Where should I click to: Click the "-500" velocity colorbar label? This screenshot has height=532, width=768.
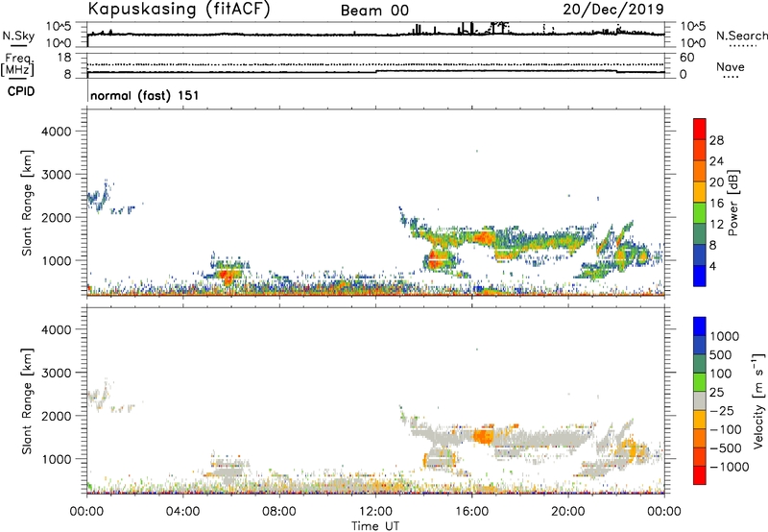(725, 448)
